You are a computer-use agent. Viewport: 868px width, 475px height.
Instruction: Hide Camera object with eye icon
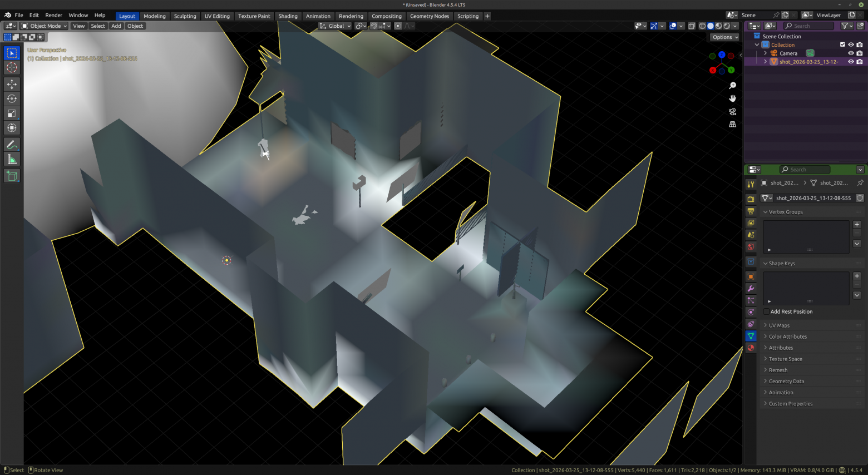pos(851,53)
